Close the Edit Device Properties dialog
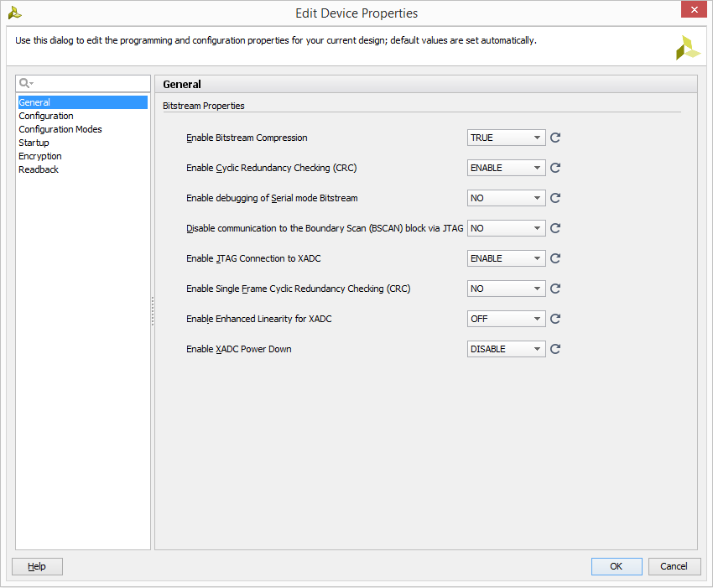 pyautogui.click(x=694, y=9)
